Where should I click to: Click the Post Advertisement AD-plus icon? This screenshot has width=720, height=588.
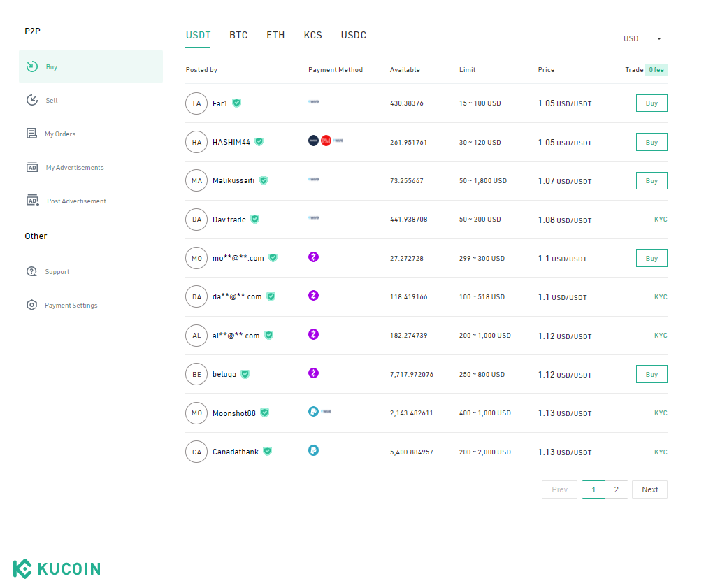click(x=33, y=201)
